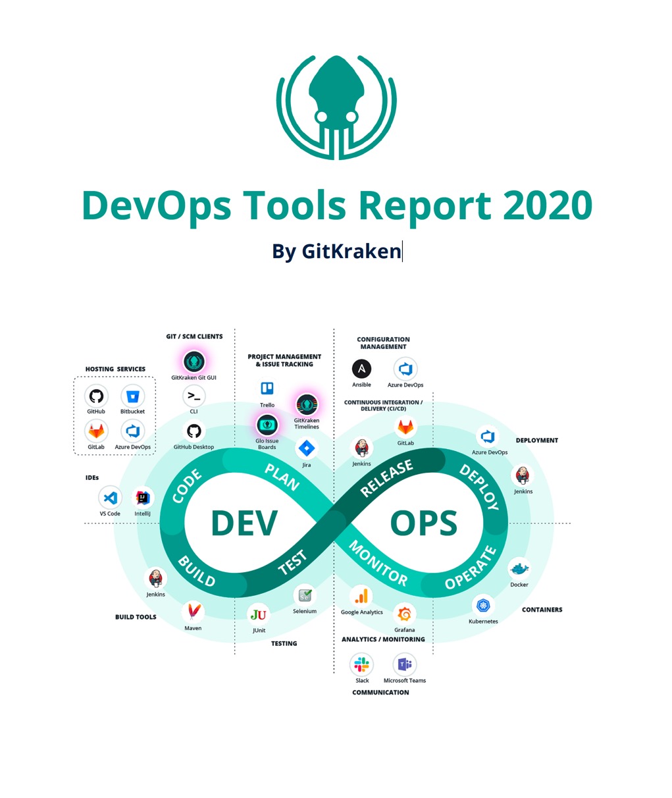Click the CLI terminal prompt icon
The image size is (672, 798).
(x=194, y=396)
